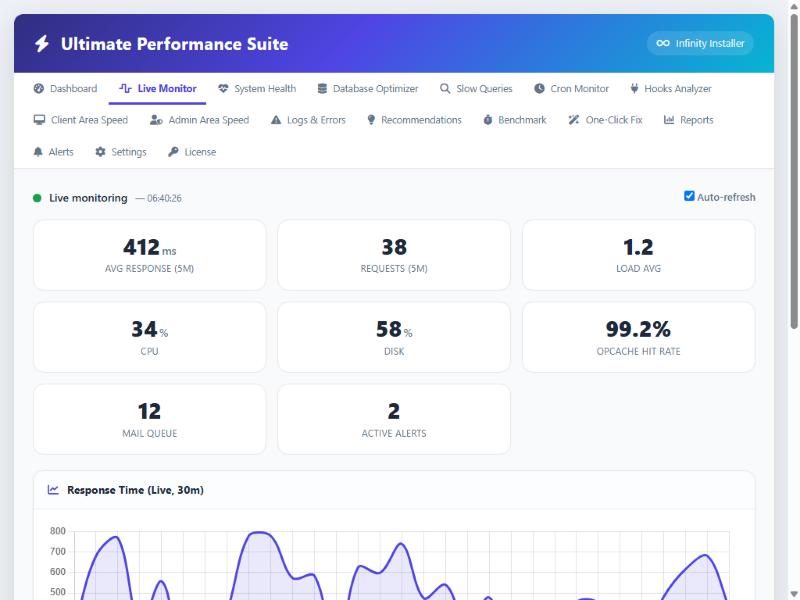Image resolution: width=800 pixels, height=600 pixels.
Task: Select the Cron Monitor tab
Action: pyautogui.click(x=572, y=88)
